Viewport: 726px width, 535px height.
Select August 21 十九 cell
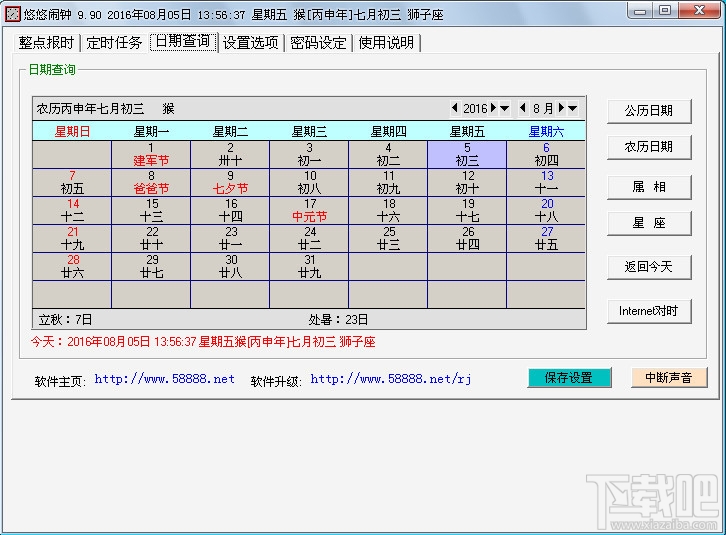tap(72, 239)
